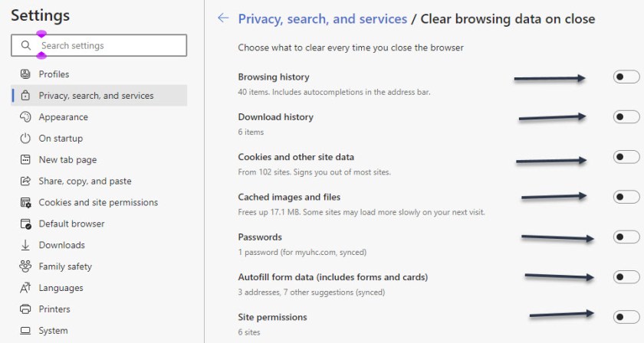Focus the Search settings input field
This screenshot has height=343, width=644.
click(111, 46)
